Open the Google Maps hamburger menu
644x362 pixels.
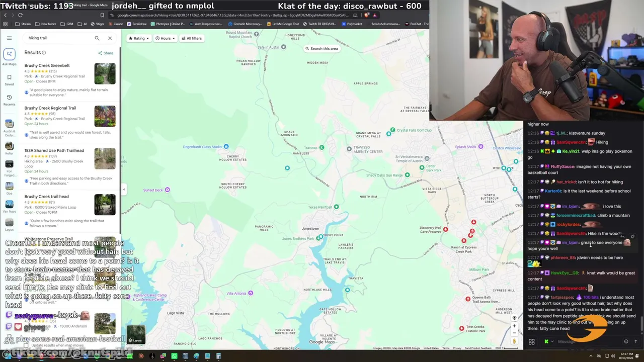pos(9,38)
